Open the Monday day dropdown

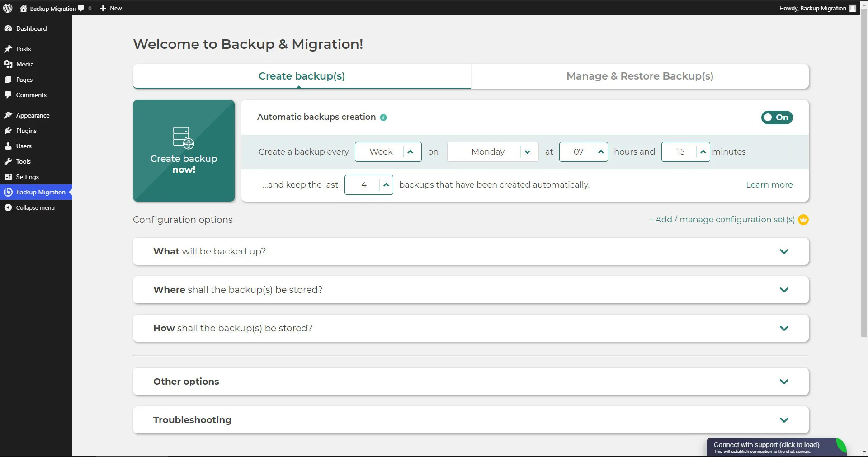(x=492, y=152)
